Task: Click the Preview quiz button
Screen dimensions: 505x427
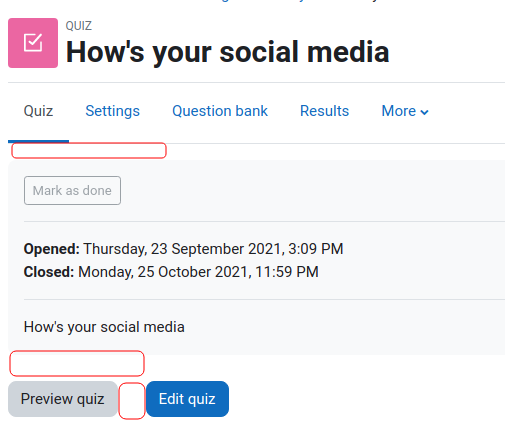Action: pyautogui.click(x=63, y=399)
